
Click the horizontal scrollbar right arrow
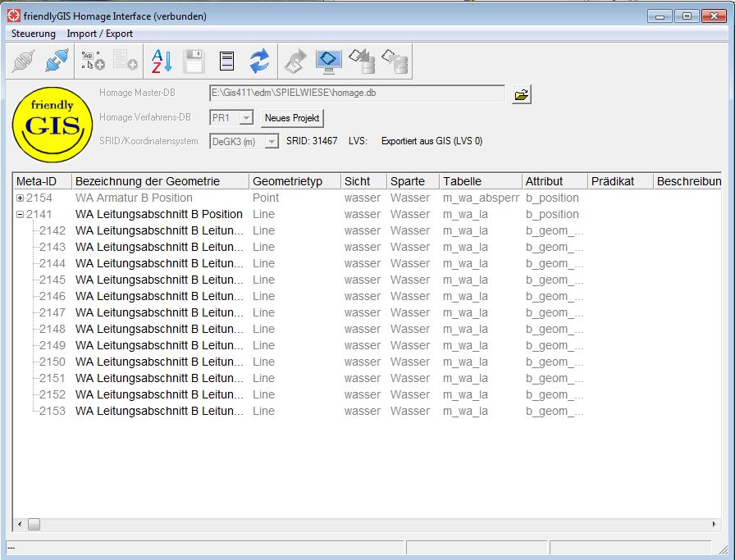714,524
